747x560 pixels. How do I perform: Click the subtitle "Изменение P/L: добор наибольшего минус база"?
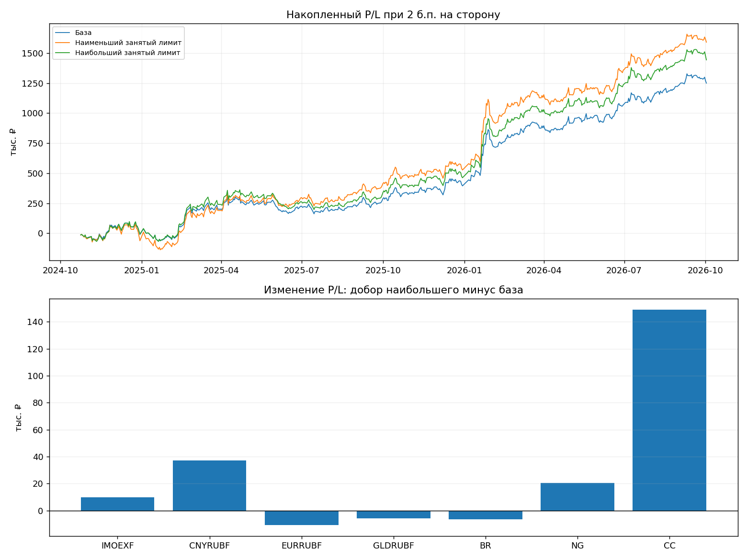tap(393, 290)
